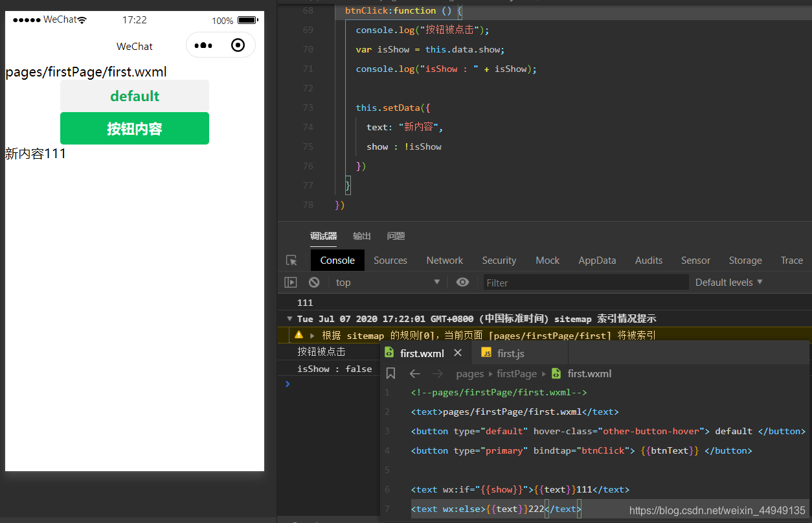Click the WeChat capsule close circle icon

point(238,45)
